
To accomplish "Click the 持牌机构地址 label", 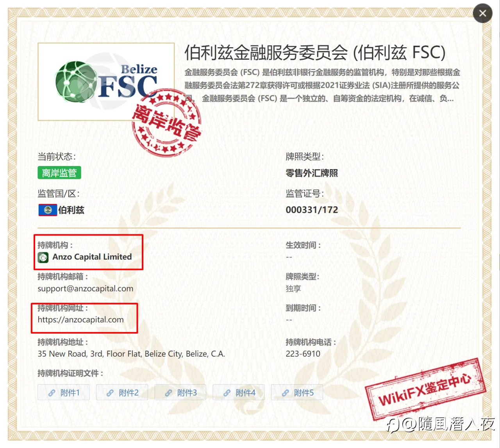I will [x=62, y=342].
